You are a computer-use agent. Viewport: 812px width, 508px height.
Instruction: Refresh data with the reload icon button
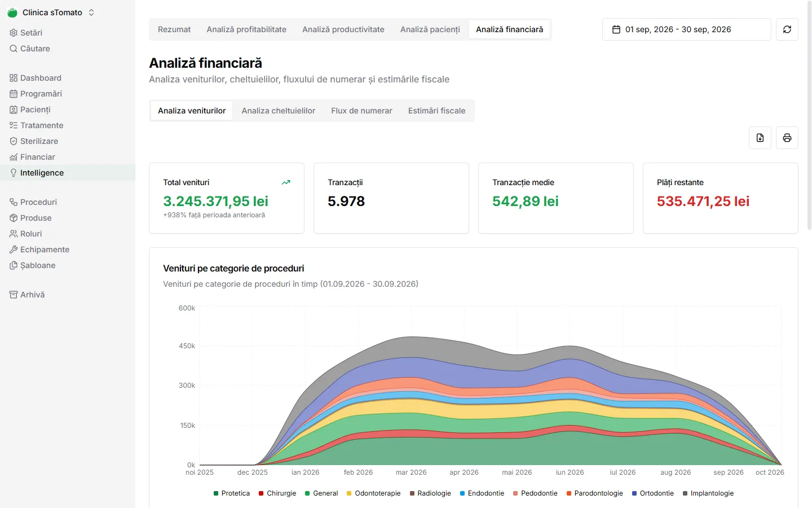pos(787,29)
